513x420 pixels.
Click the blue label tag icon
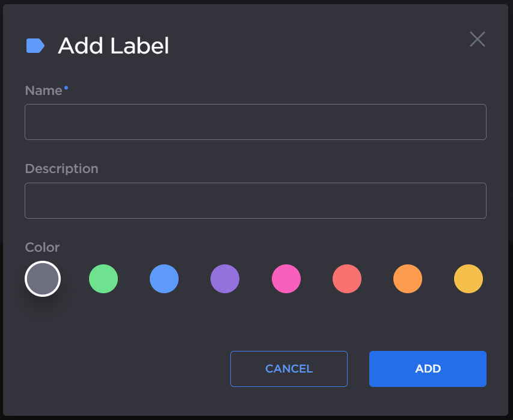pyautogui.click(x=35, y=44)
